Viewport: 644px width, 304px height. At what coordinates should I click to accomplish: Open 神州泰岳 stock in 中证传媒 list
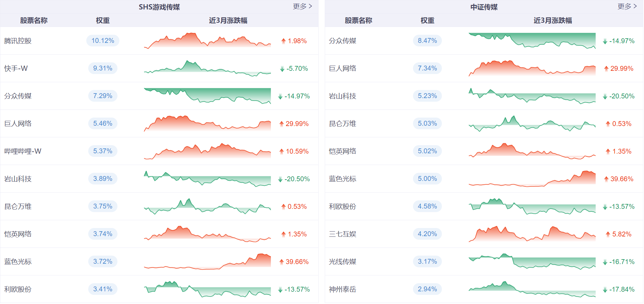tap(342, 289)
